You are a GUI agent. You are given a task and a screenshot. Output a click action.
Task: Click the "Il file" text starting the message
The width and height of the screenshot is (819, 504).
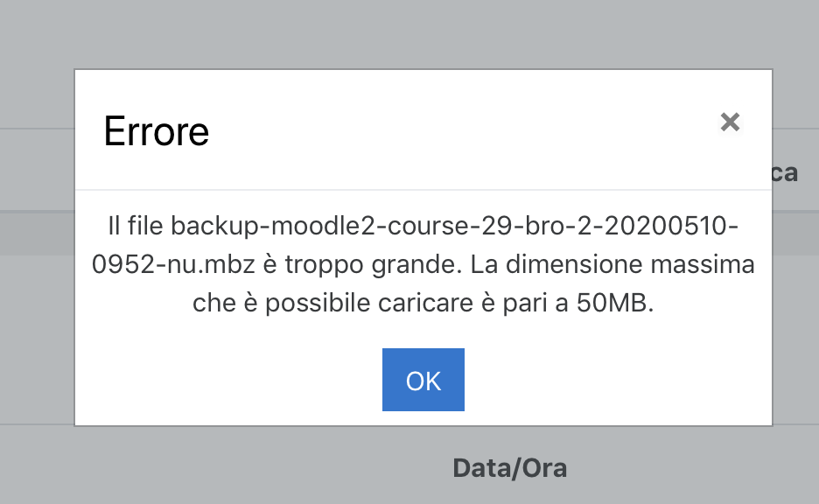pyautogui.click(x=136, y=227)
